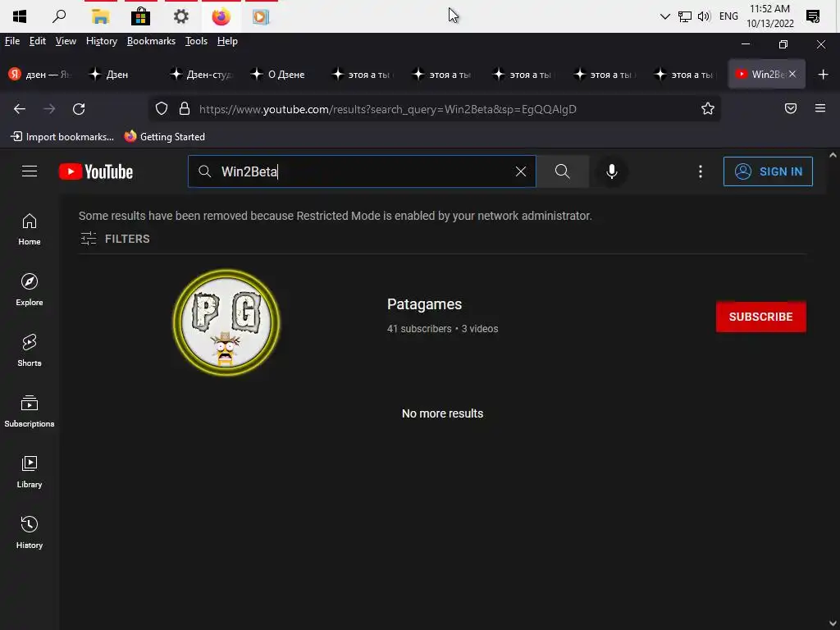
Task: Open the Bookmarks menu
Action: [x=151, y=41]
